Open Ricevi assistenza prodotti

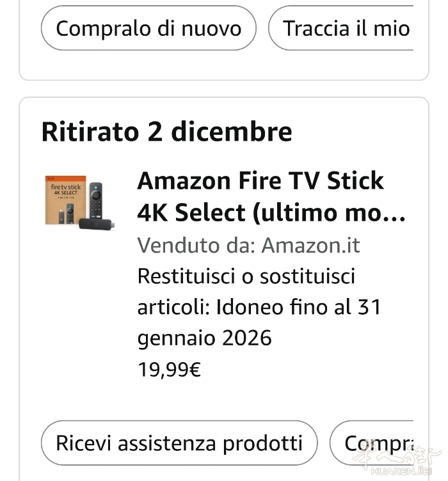[179, 443]
